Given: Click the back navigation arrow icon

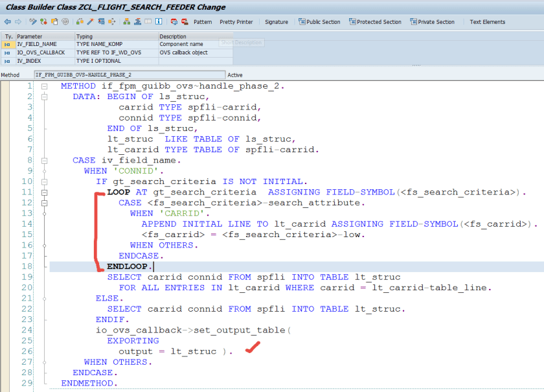Looking at the screenshot, I should (x=7, y=22).
